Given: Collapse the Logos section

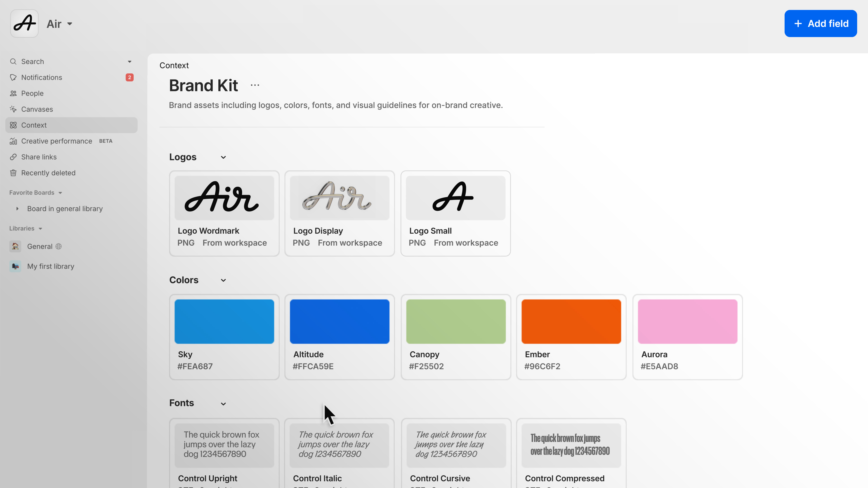Looking at the screenshot, I should coord(223,157).
